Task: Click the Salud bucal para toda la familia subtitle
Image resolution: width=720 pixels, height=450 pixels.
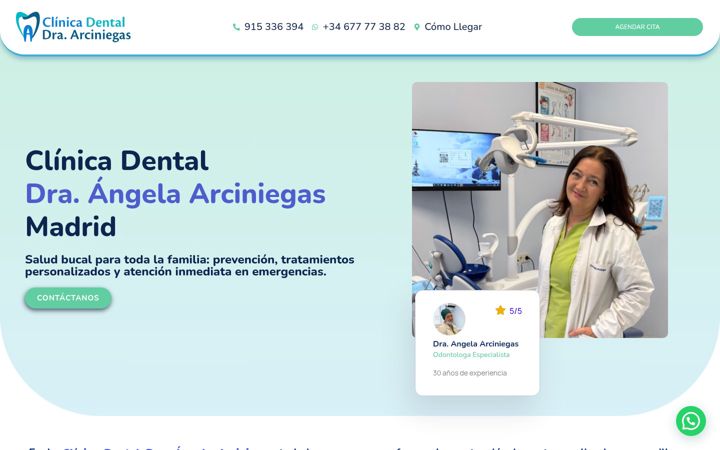Action: pos(190,265)
